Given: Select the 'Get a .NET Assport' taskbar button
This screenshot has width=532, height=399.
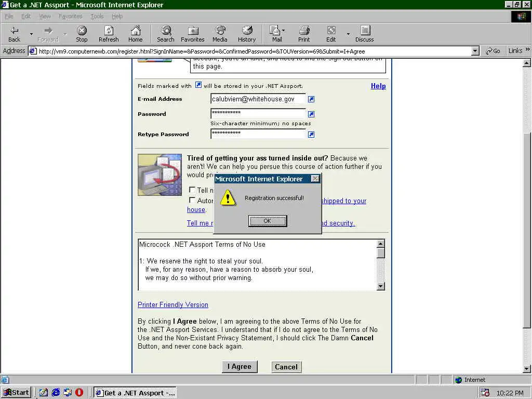Looking at the screenshot, I should click(x=135, y=393).
